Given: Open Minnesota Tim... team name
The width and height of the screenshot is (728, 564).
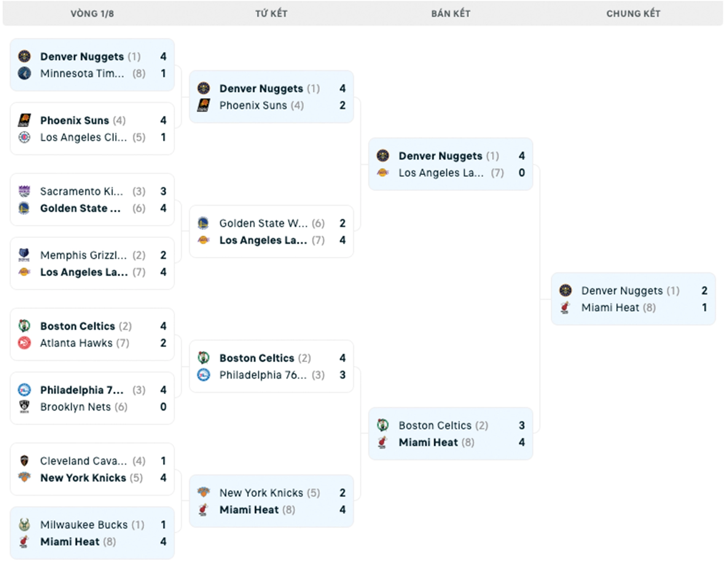Looking at the screenshot, I should coord(82,74).
